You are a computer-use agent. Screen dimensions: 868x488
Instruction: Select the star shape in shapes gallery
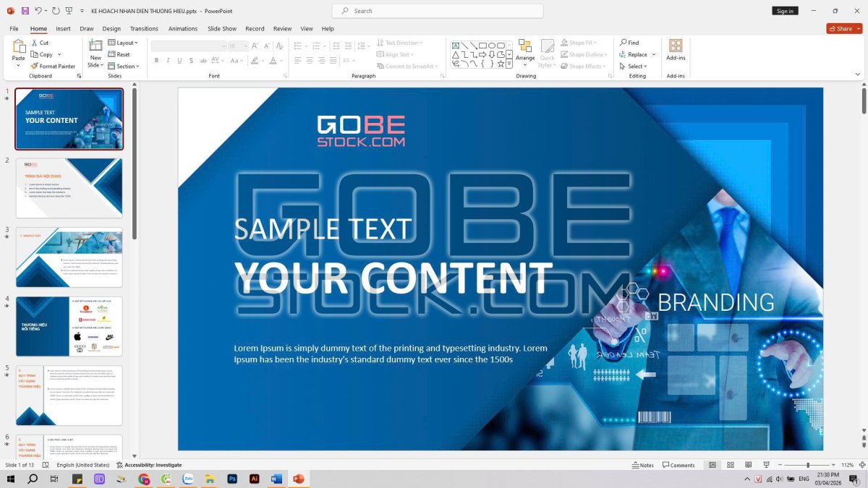501,64
